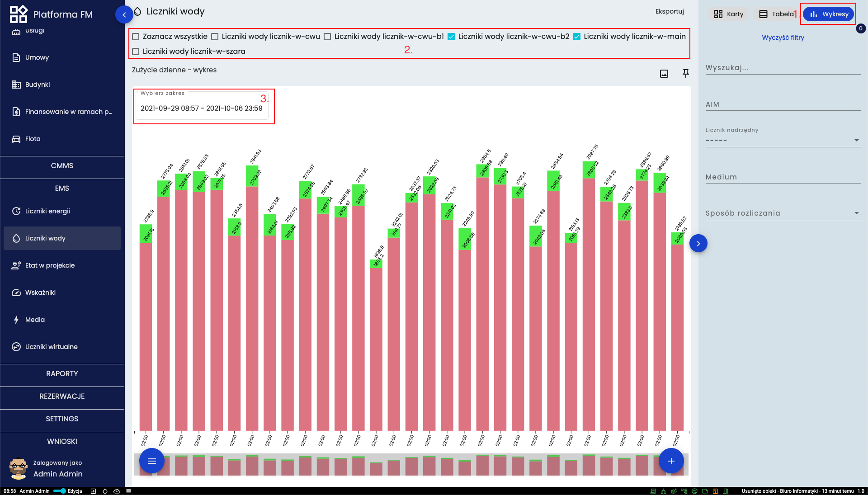
Task: Click the filter count badge 0
Action: pos(861,28)
